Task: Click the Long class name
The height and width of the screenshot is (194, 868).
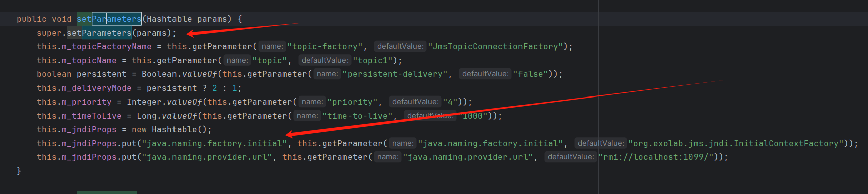Action: tap(146, 116)
